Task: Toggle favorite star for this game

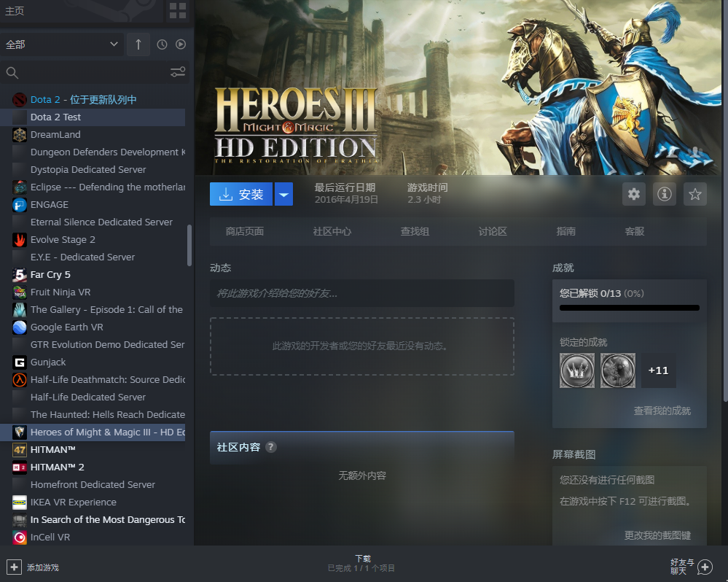Action: pos(695,194)
